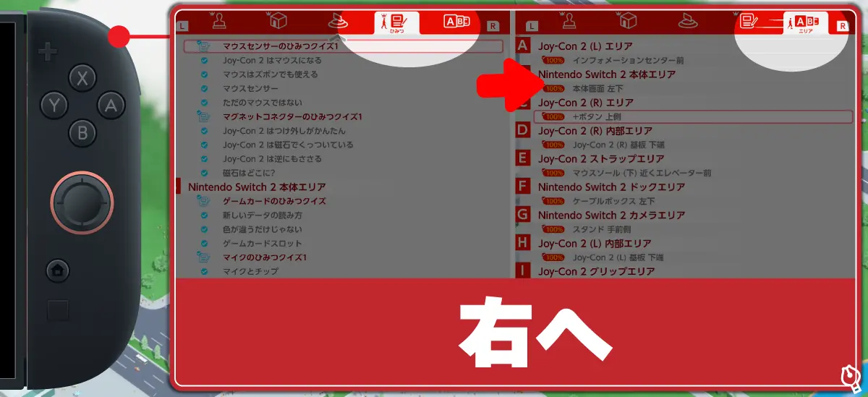Select the highlighted +ボタン 上側 row
Viewport: 868px width, 397px height.
click(x=694, y=116)
